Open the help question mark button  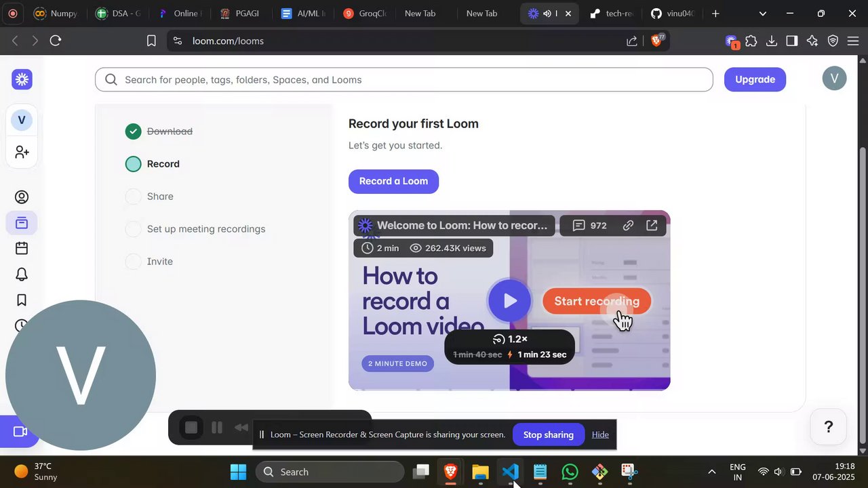(828, 427)
